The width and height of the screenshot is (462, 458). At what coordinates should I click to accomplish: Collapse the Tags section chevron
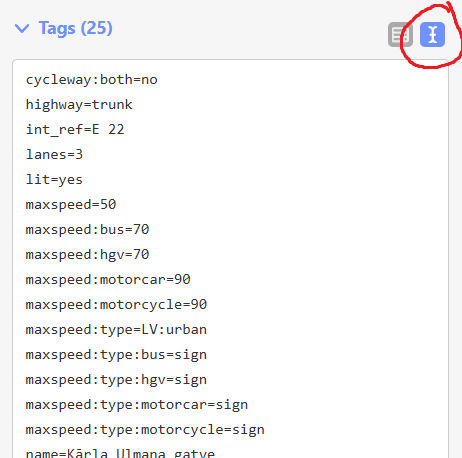[x=22, y=28]
